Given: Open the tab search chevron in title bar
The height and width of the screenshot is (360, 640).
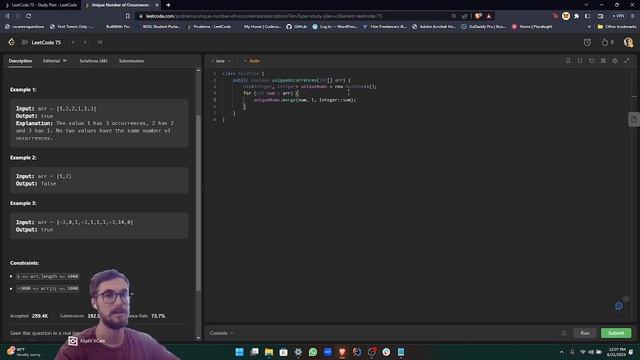Looking at the screenshot, I should click(x=586, y=5).
